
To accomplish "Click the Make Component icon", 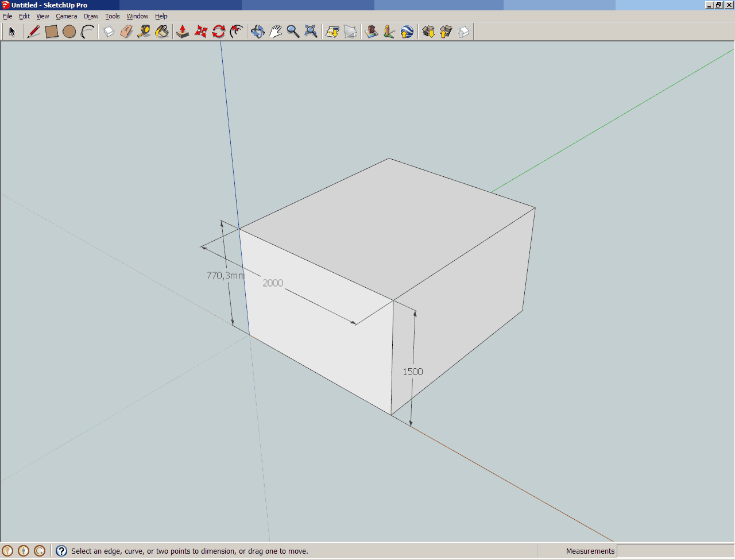I will click(109, 32).
